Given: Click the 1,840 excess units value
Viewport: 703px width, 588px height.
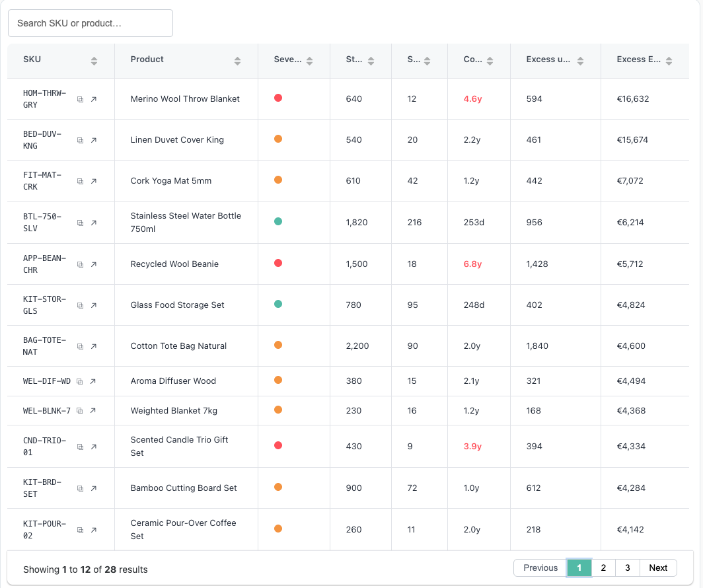Looking at the screenshot, I should tap(537, 346).
